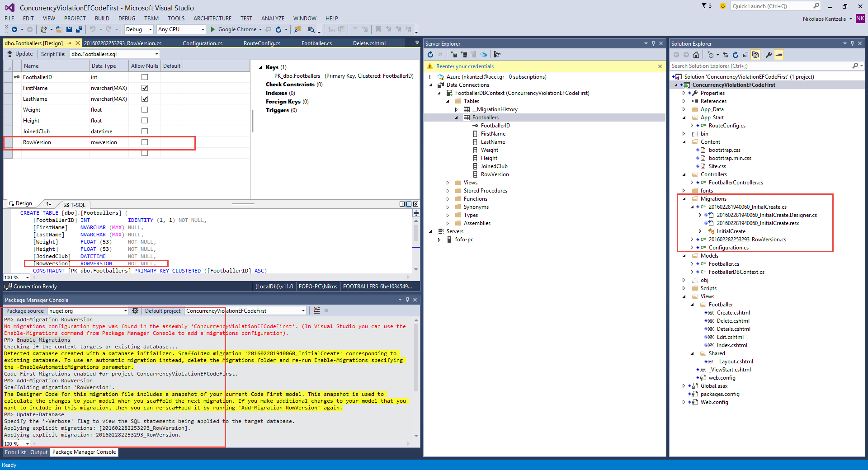Click the Collapse All icon in Solution Explorer
The image size is (868, 470).
745,55
